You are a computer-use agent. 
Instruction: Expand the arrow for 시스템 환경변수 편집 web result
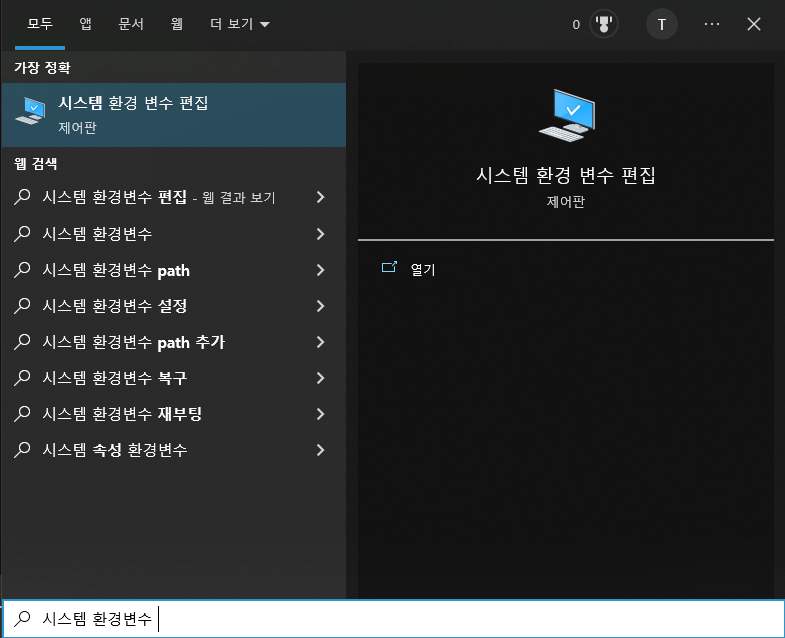[x=320, y=197]
